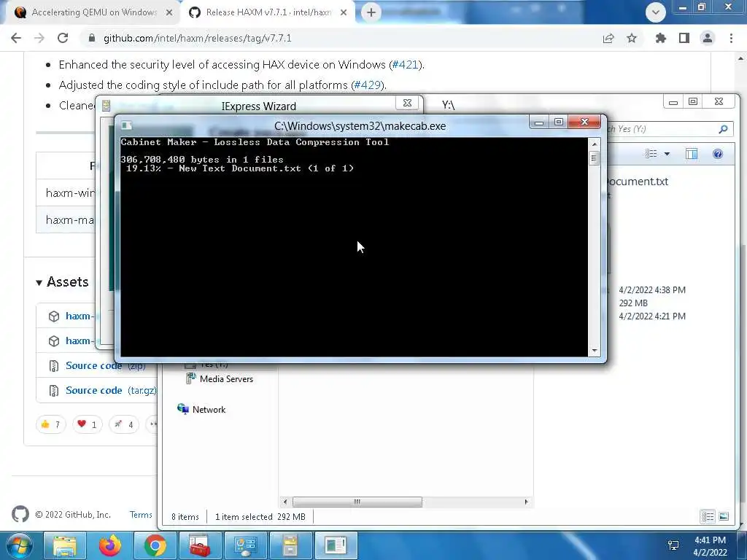Open the red toolbox taskbar icon
This screenshot has height=560, width=747.
click(x=200, y=545)
